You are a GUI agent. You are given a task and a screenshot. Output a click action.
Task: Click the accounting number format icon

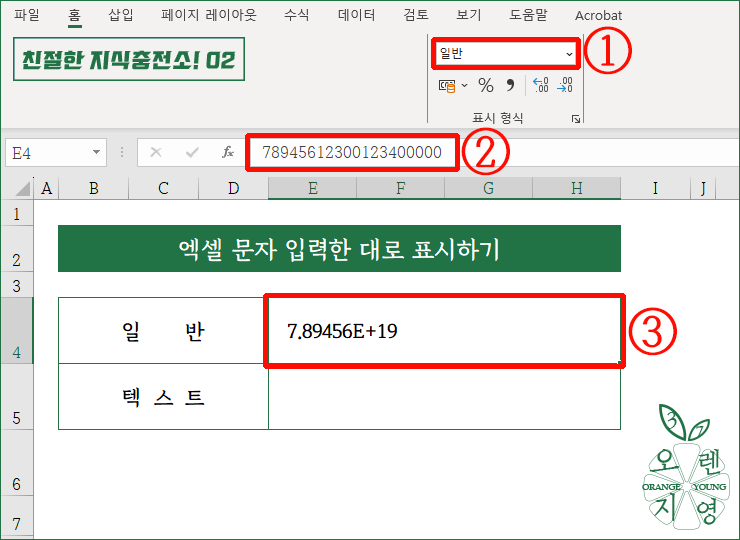click(447, 86)
